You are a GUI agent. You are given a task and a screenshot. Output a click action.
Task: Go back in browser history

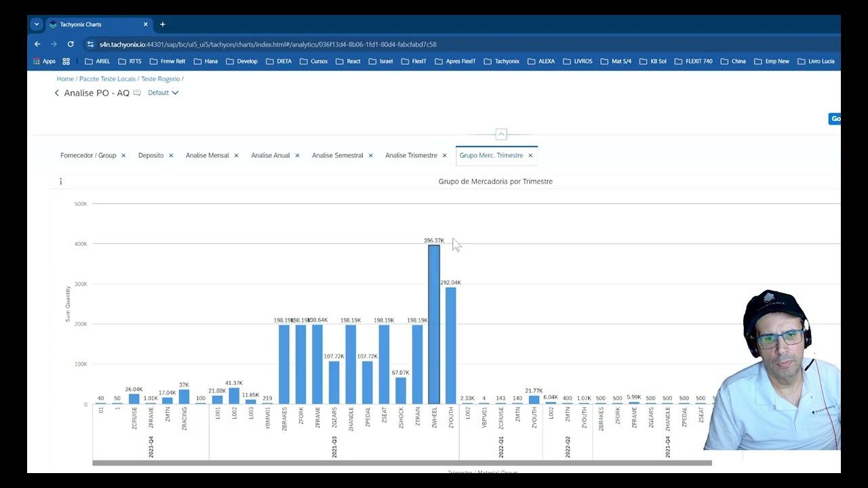(37, 44)
